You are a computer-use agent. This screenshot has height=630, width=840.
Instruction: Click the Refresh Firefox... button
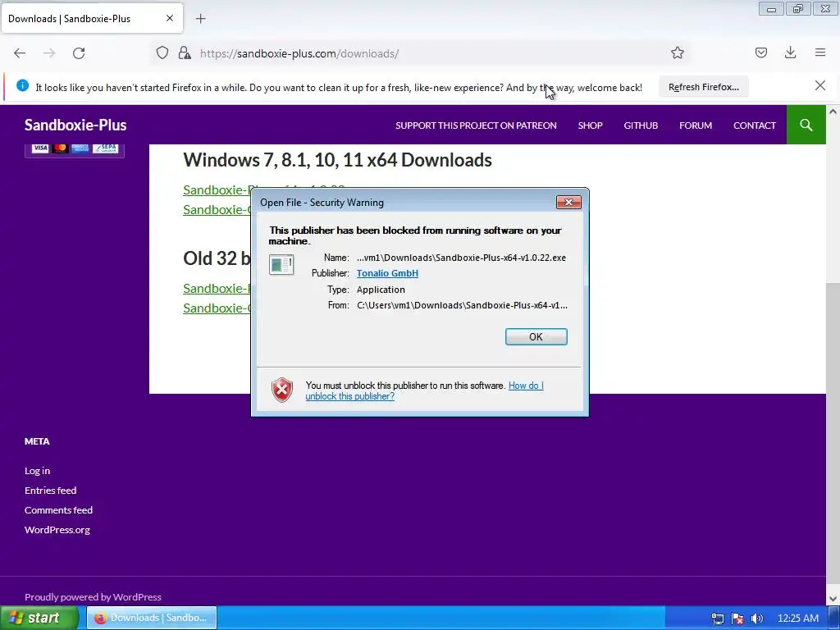(703, 87)
